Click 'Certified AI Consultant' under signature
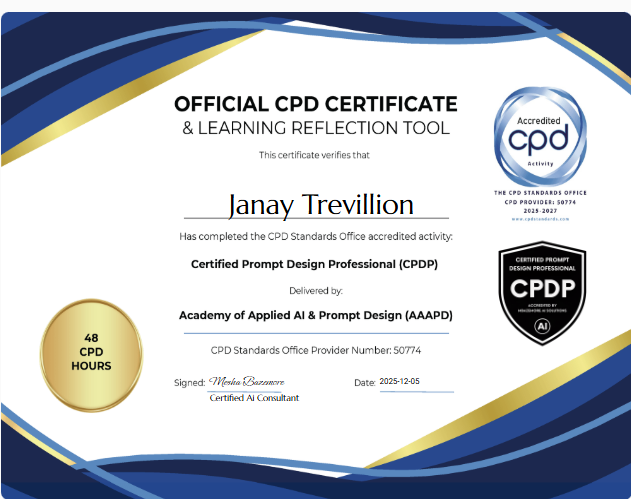Viewport: 631px width, 499px height. (x=254, y=398)
